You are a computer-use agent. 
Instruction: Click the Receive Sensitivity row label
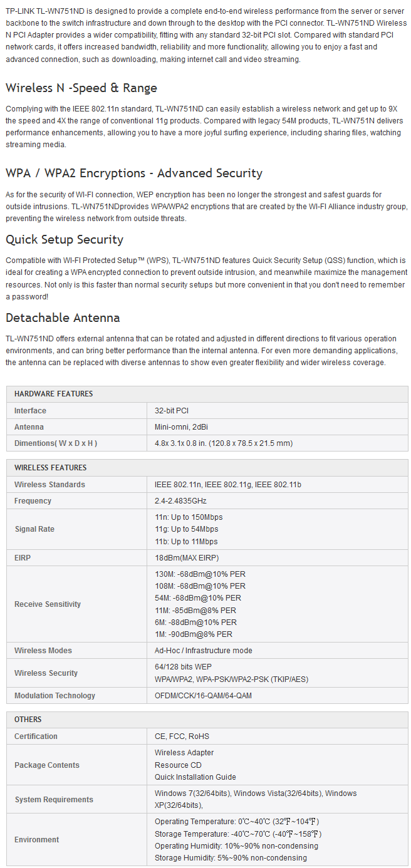click(x=48, y=604)
